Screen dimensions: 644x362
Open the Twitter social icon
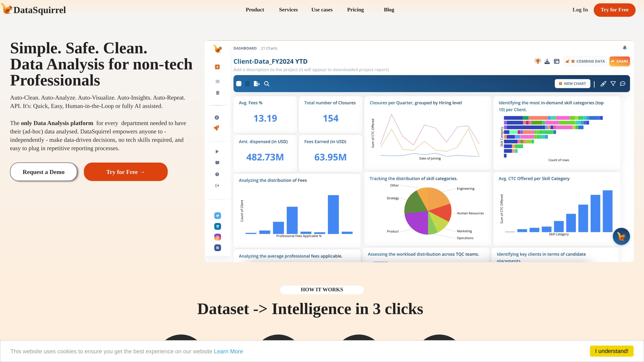(218, 216)
